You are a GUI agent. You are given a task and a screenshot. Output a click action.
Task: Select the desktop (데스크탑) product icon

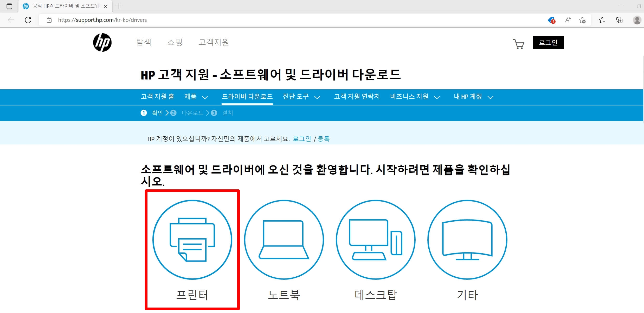click(x=376, y=239)
